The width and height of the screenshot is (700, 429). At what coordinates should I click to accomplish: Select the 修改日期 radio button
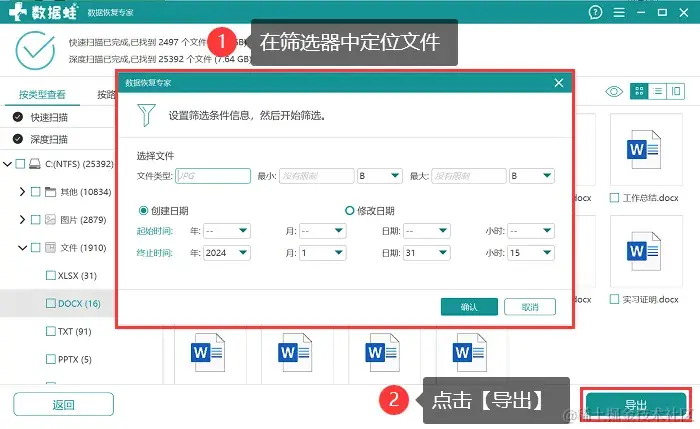[x=350, y=210]
